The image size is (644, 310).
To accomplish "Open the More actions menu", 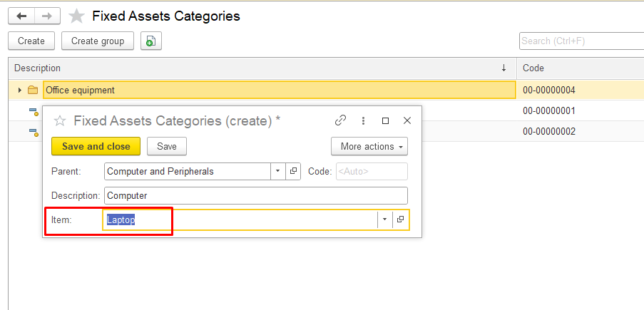I will (x=369, y=146).
